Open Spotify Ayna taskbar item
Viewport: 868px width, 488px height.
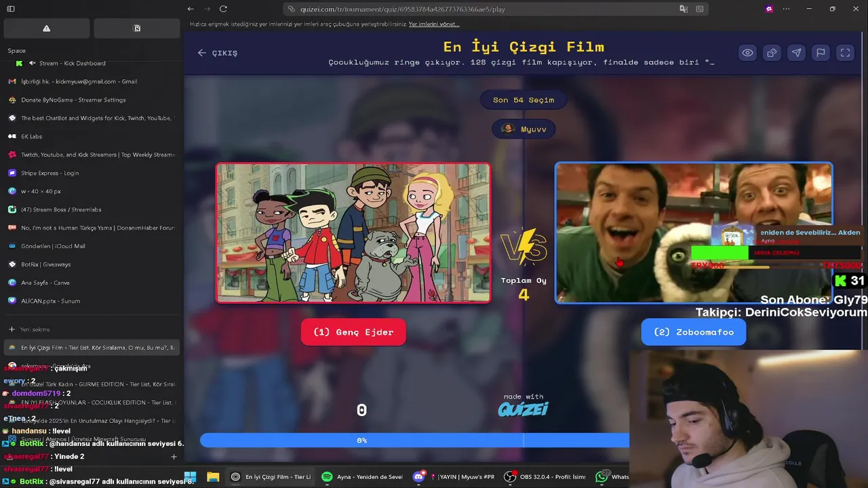363,476
